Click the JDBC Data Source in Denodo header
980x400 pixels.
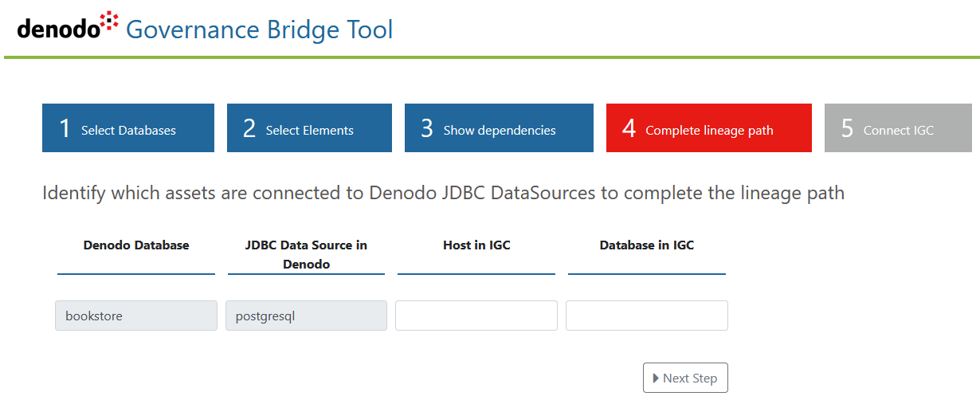pos(306,254)
